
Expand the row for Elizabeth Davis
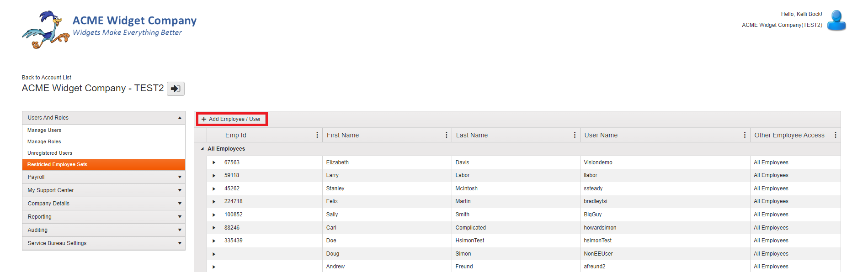(x=214, y=162)
